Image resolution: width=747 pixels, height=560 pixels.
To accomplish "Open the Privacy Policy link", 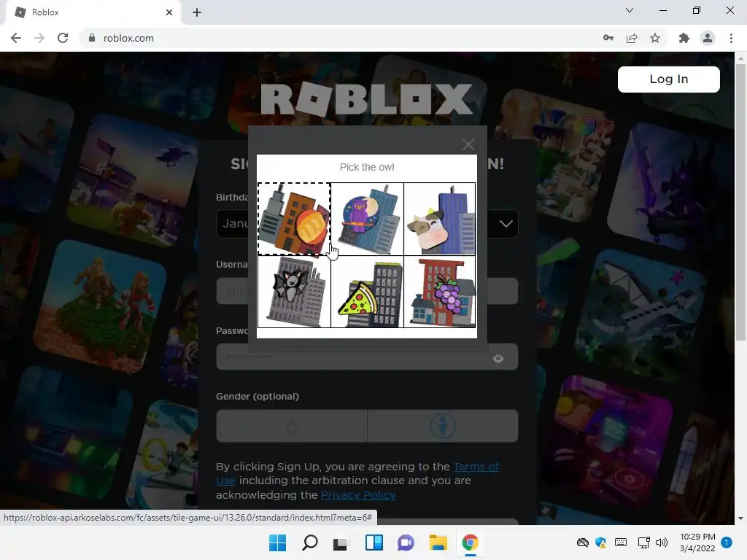I will point(358,495).
